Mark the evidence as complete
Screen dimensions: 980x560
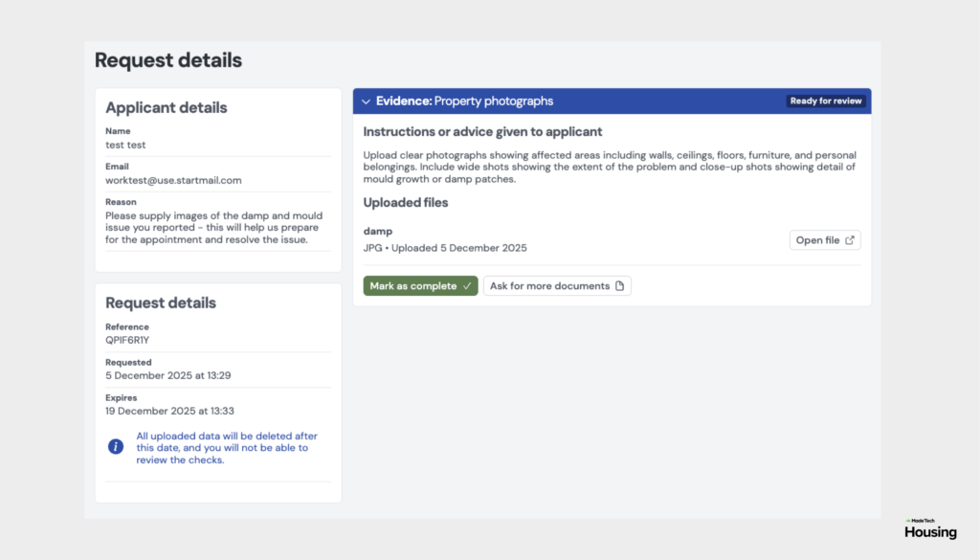[x=421, y=285]
